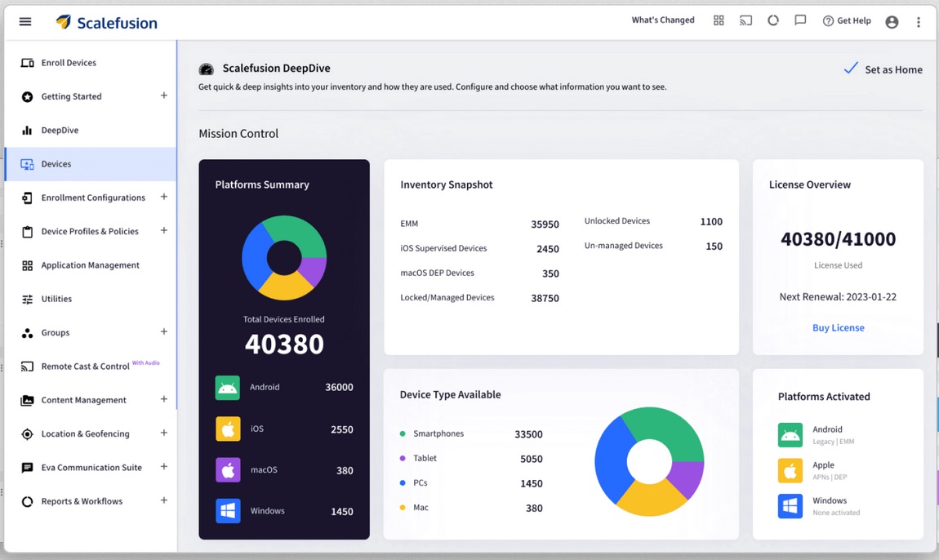Click the Android icon in Platforms Summary
Screen dimensions: 939x560
click(x=228, y=388)
